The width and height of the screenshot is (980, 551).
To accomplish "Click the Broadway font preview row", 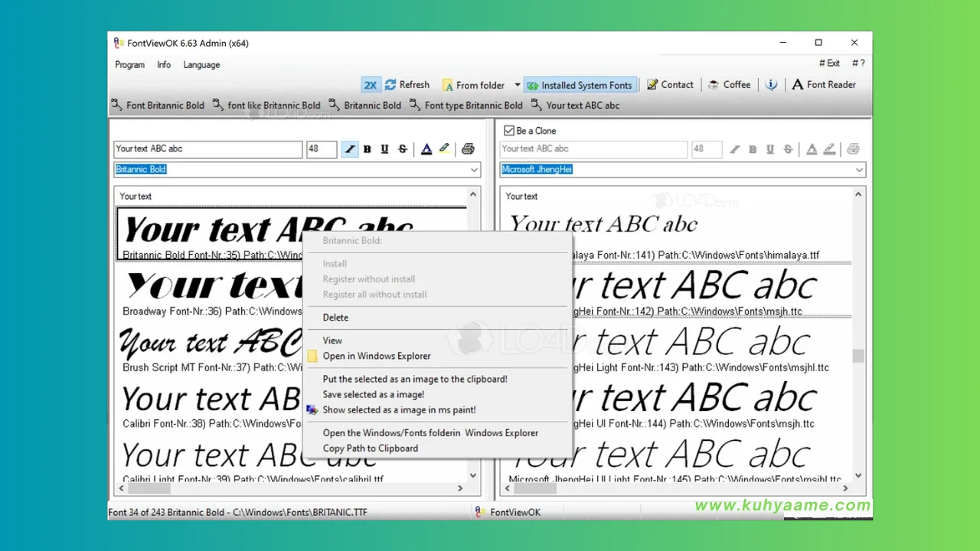I will 210,291.
